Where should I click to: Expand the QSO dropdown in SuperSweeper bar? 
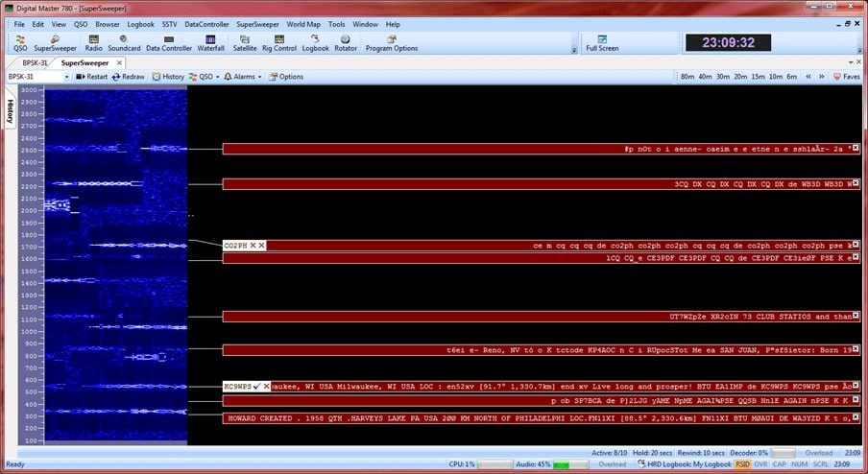click(205, 77)
